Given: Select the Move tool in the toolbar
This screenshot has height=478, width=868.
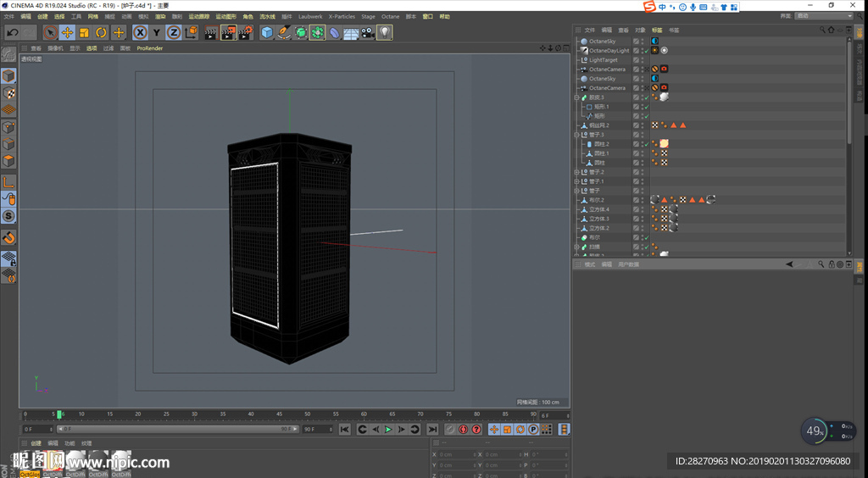Looking at the screenshot, I should (x=67, y=32).
